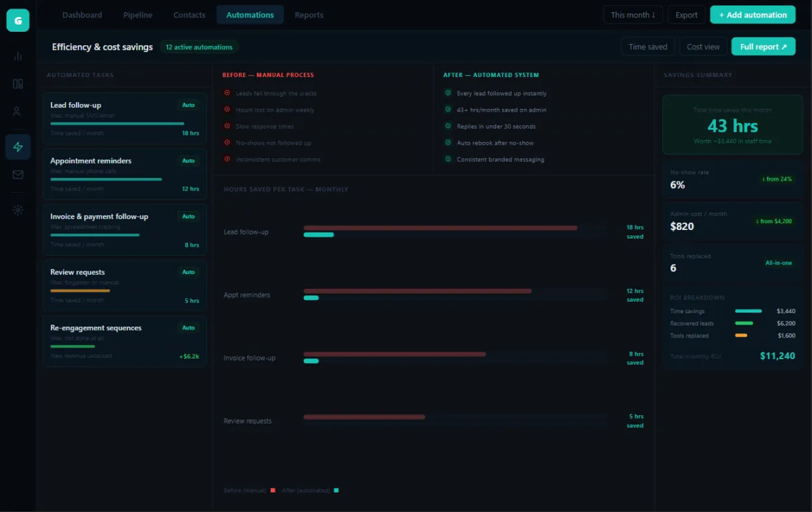The width and height of the screenshot is (812, 512).
Task: Switch to the Reports tab
Action: tap(309, 15)
